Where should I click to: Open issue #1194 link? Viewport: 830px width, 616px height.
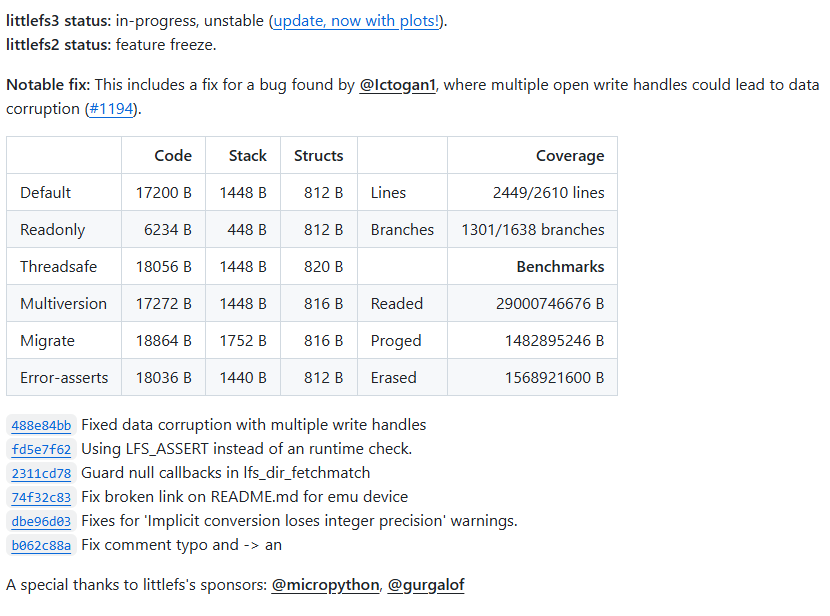[112, 108]
